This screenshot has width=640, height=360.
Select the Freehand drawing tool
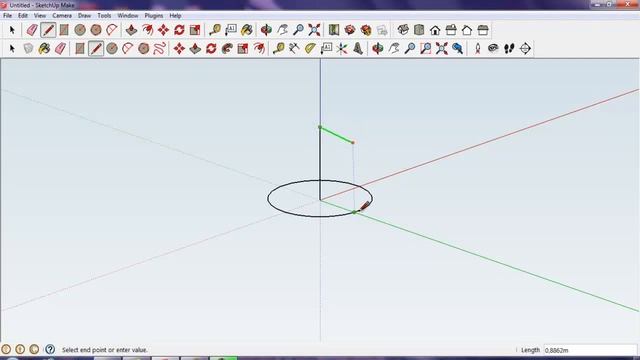[160, 49]
